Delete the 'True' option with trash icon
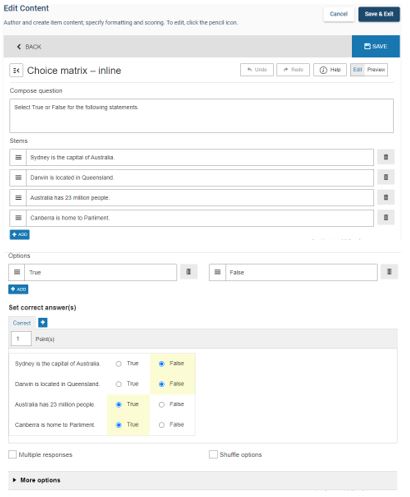The width and height of the screenshot is (410, 497). (189, 272)
